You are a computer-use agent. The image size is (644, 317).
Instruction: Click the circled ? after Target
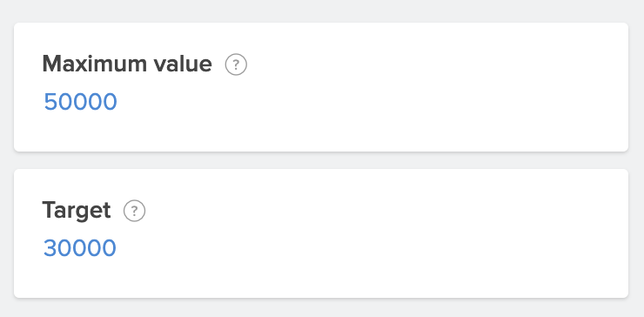[134, 211]
